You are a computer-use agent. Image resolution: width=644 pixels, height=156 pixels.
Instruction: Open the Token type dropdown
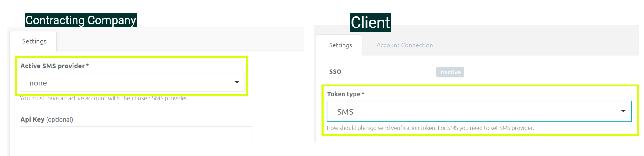coord(479,111)
